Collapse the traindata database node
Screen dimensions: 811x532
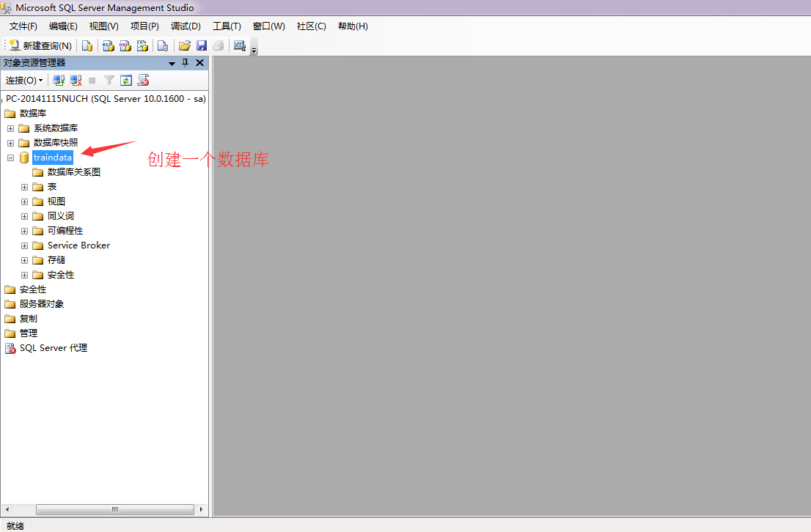click(x=10, y=157)
